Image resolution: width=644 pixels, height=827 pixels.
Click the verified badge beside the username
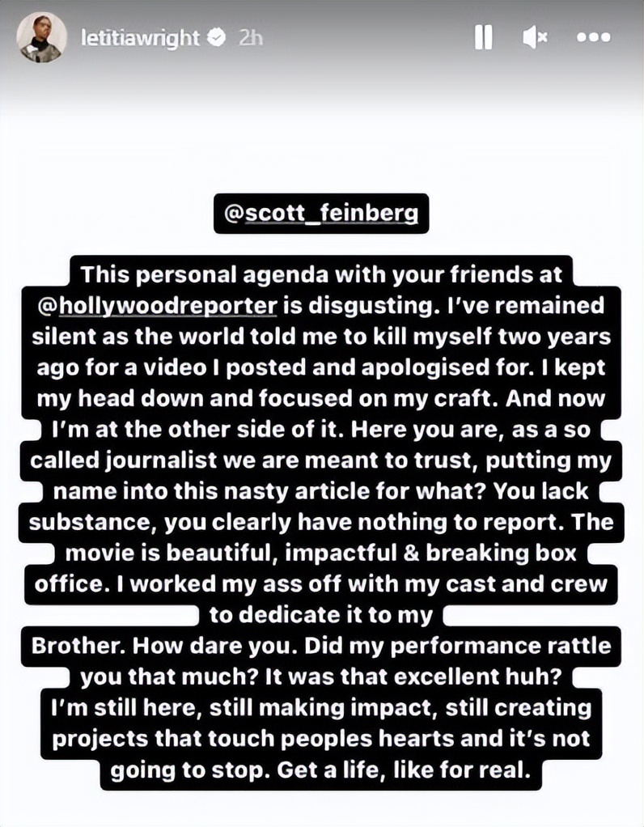pos(216,37)
